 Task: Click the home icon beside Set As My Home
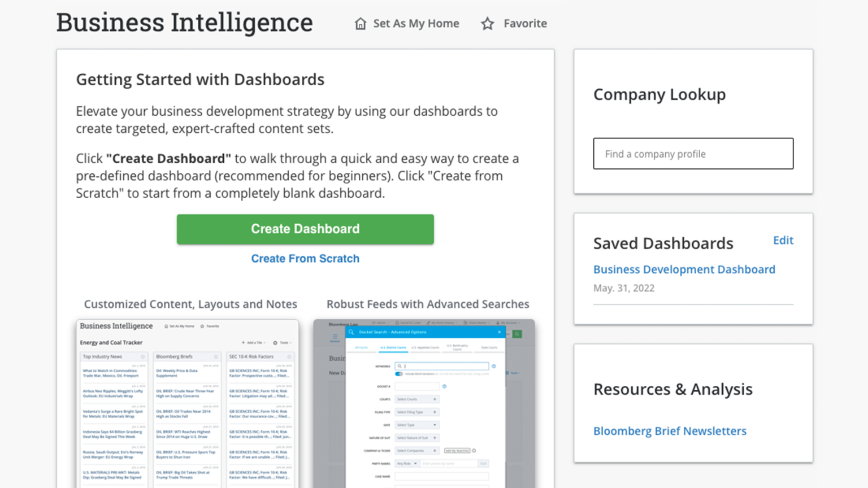tap(361, 24)
